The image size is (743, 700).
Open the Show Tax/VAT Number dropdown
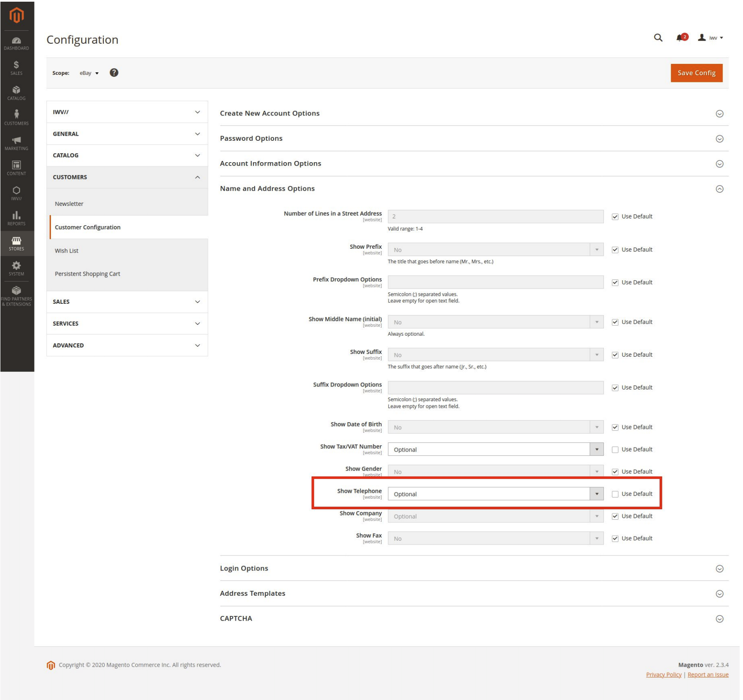point(495,450)
